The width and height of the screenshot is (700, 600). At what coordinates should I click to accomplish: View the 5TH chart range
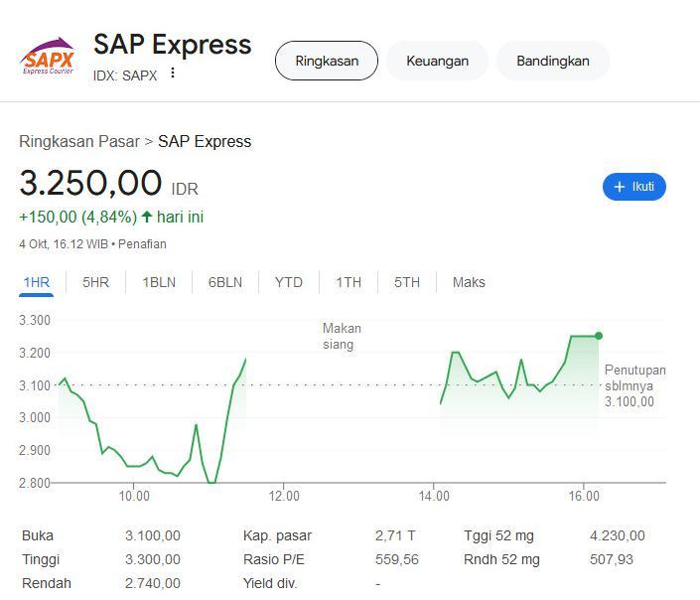407,282
